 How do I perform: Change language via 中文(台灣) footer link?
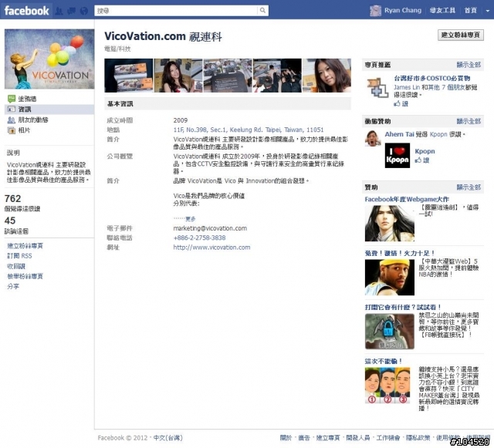click(x=168, y=438)
